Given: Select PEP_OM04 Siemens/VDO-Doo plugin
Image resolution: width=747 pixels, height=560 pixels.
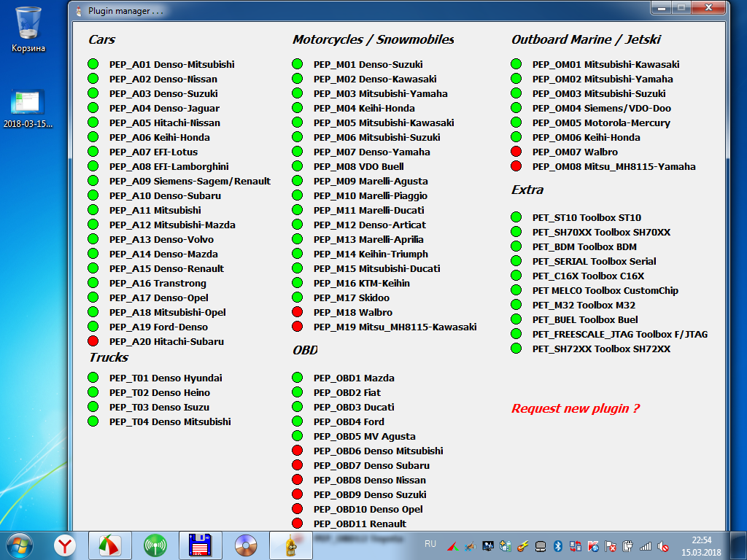Looking at the screenshot, I should 601,108.
